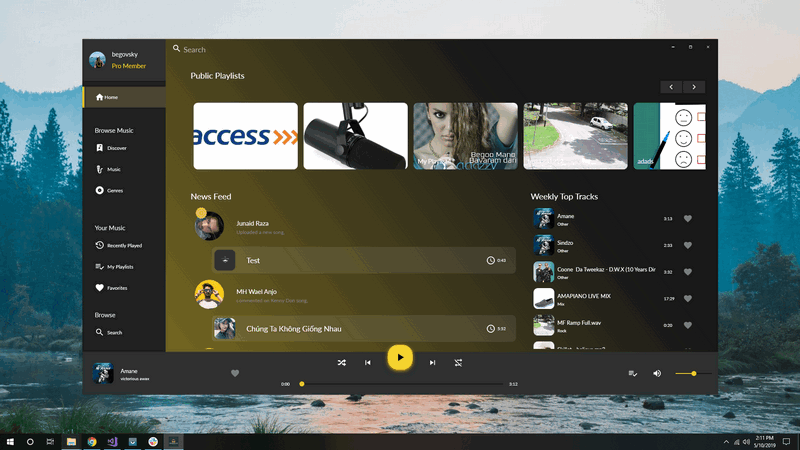
Task: Favorite the Amane track in Weekly Top Tracks
Action: click(x=688, y=218)
